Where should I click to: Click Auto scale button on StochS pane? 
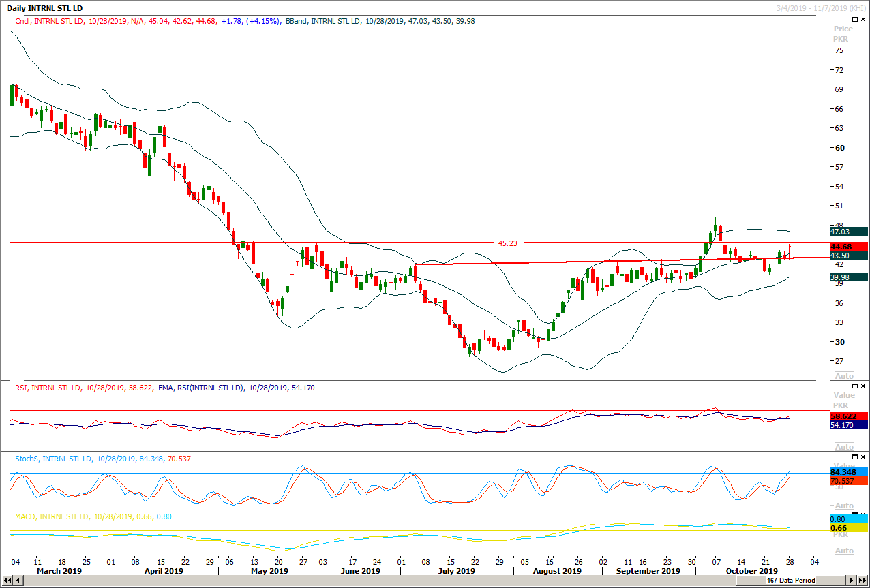[x=844, y=506]
